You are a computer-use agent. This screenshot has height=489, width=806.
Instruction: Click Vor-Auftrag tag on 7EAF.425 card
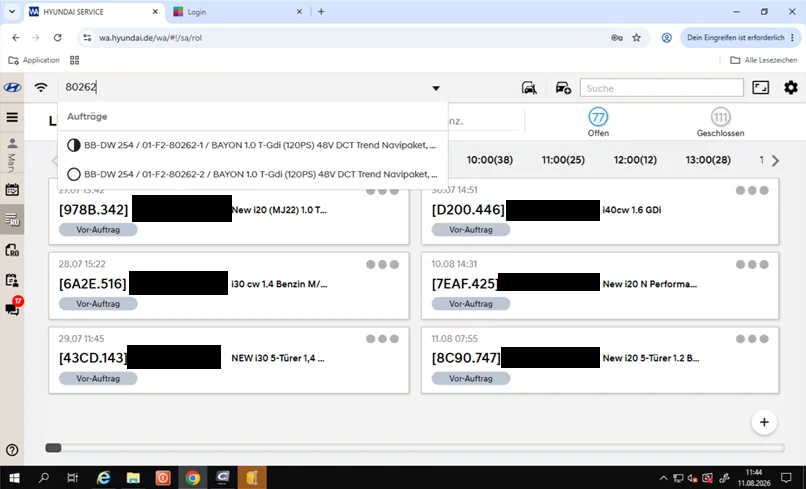pyautogui.click(x=471, y=304)
